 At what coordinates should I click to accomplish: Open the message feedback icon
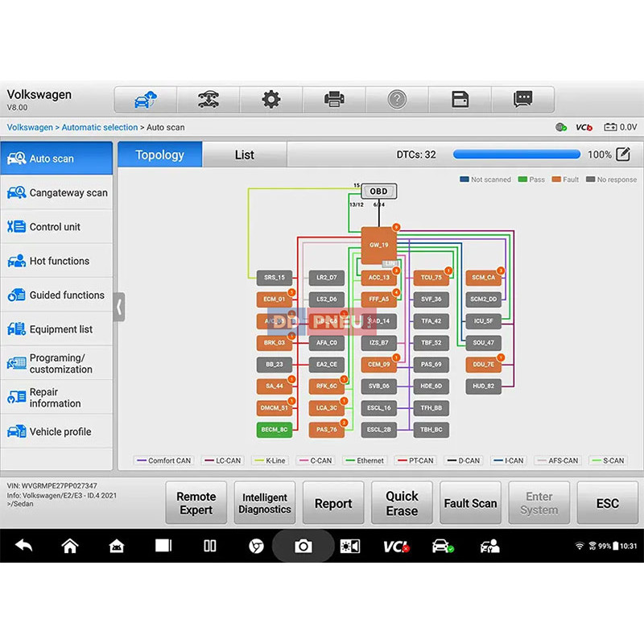(523, 100)
